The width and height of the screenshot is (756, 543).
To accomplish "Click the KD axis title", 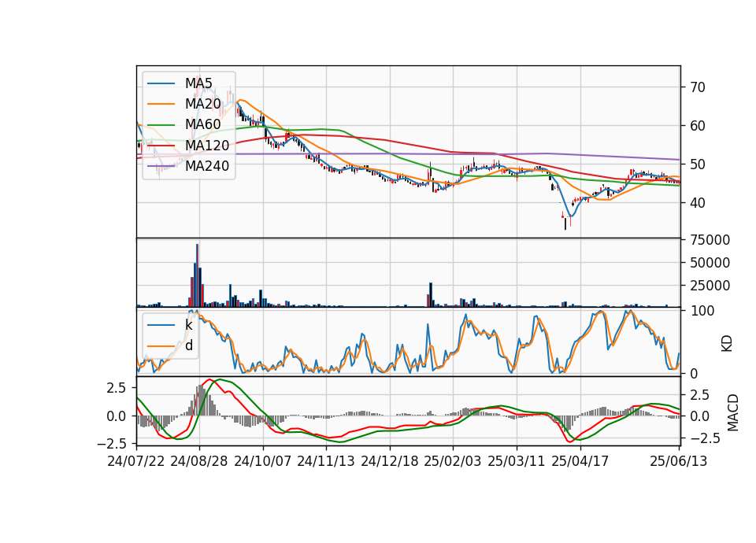I will pos(727,344).
